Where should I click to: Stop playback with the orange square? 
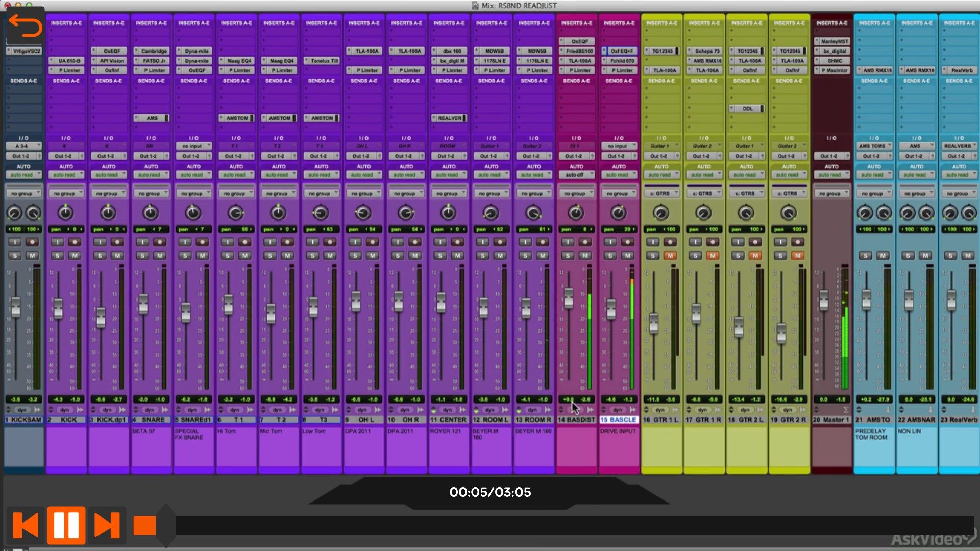144,525
